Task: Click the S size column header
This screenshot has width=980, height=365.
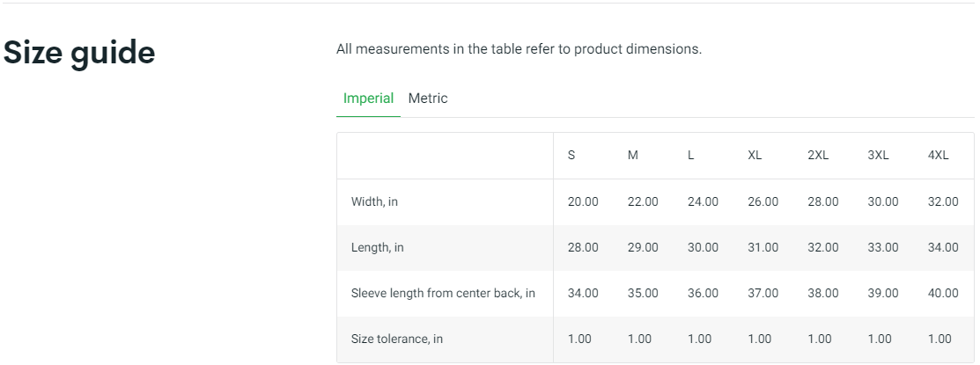Action: pyautogui.click(x=571, y=156)
